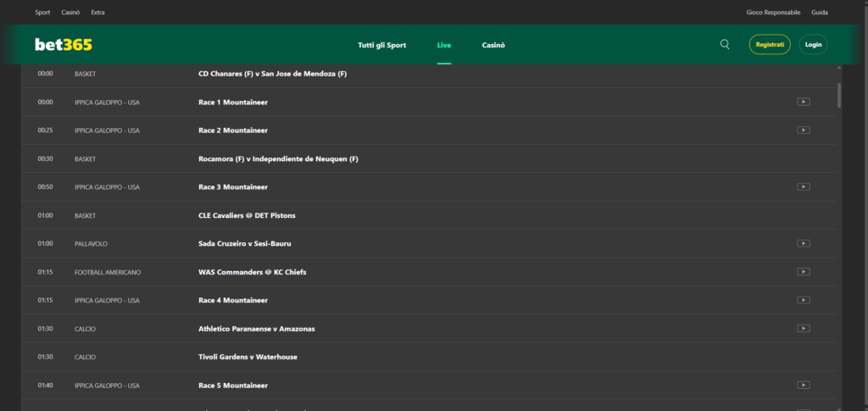Play live stream for Race 1 Mountaineer
Image resolution: width=868 pixels, height=411 pixels.
pyautogui.click(x=803, y=102)
